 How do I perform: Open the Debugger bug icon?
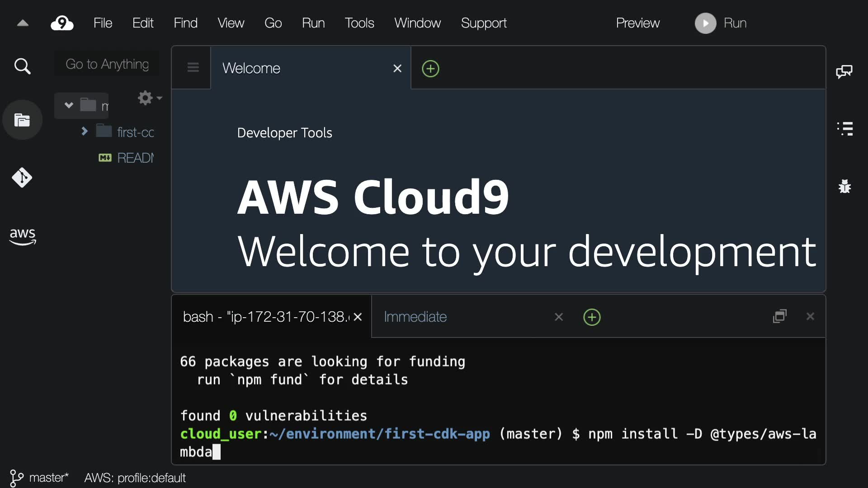tap(844, 186)
